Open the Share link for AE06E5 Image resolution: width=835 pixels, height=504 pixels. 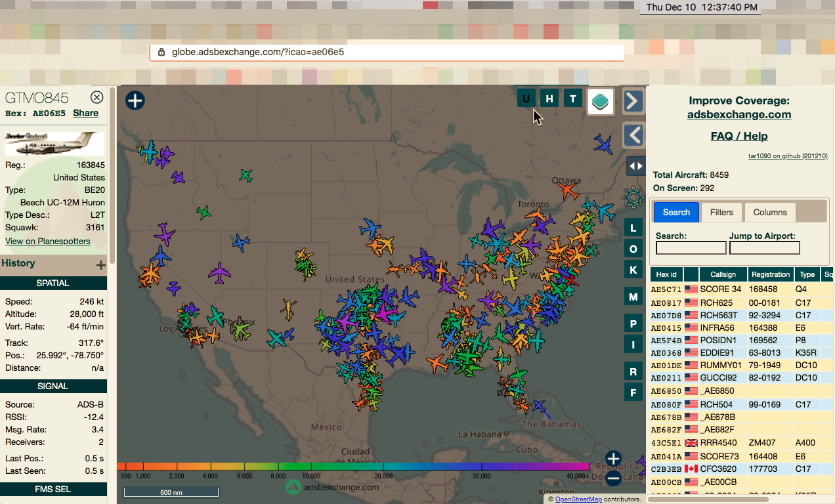(x=85, y=113)
